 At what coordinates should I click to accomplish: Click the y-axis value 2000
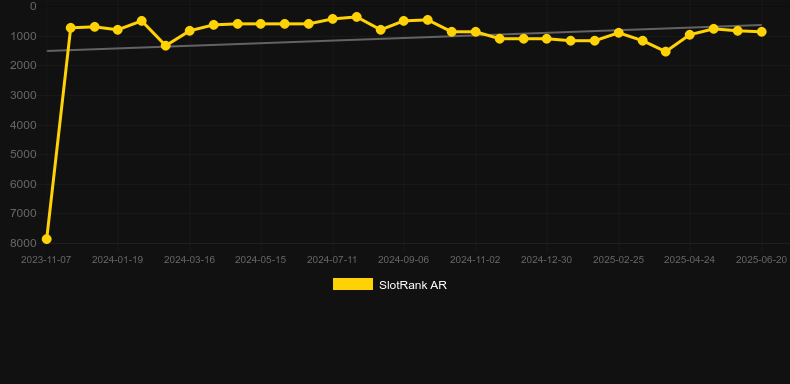tap(24, 66)
